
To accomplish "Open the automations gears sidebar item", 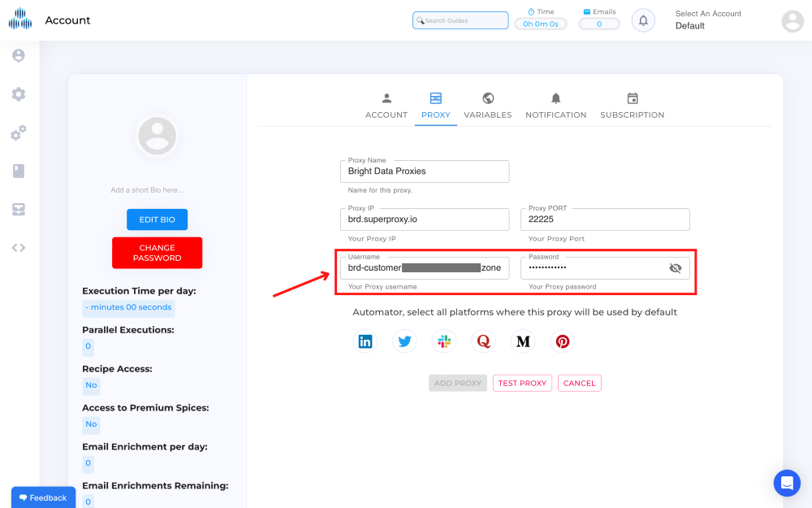I will coord(18,132).
